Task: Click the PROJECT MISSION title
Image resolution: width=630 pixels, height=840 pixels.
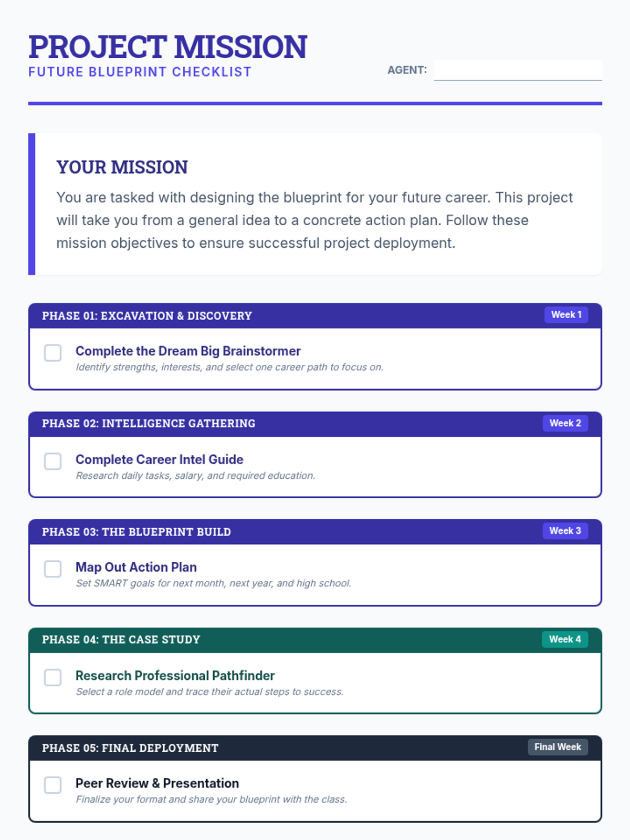Action: pyautogui.click(x=168, y=47)
